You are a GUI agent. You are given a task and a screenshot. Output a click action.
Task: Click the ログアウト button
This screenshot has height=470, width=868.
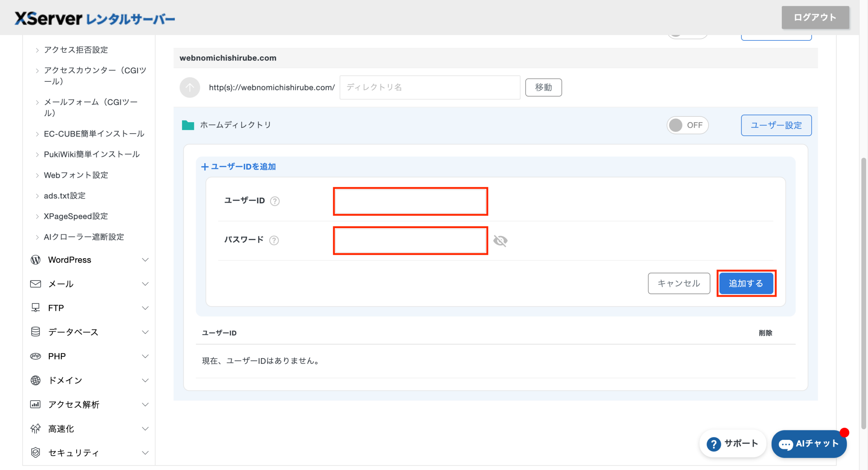coord(815,17)
